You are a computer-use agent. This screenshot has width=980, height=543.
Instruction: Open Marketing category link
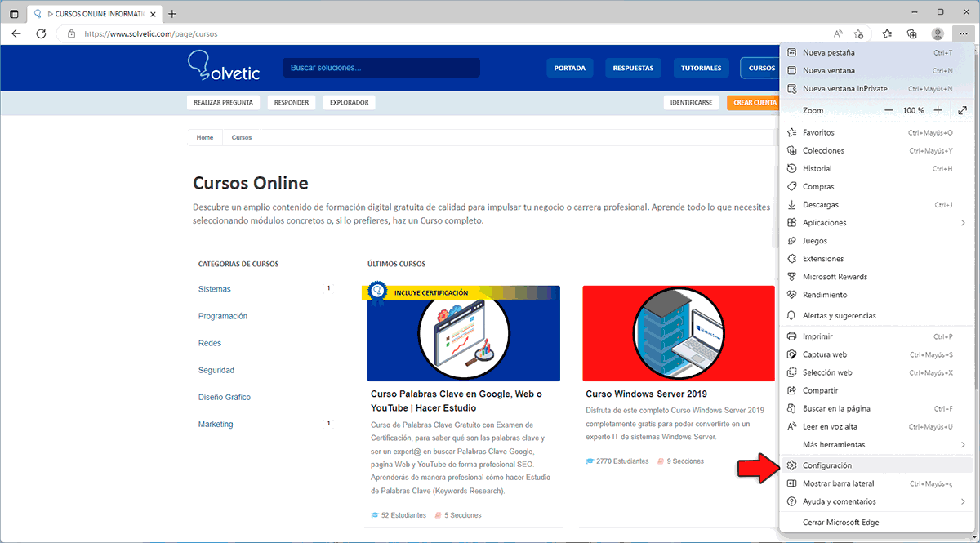[216, 424]
